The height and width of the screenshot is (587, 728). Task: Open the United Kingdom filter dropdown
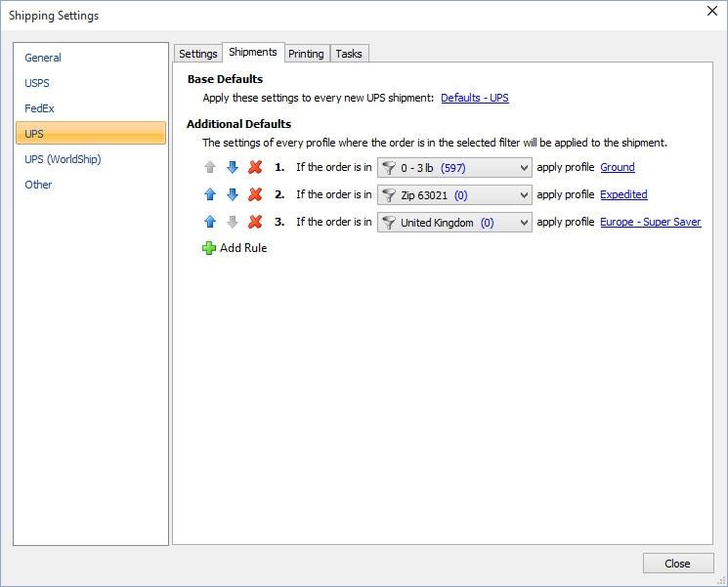pyautogui.click(x=454, y=223)
